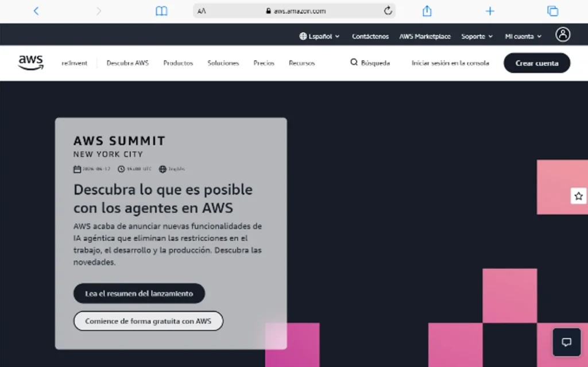Click the Búsqueda magnifier search icon
The width and height of the screenshot is (588, 367).
[354, 62]
